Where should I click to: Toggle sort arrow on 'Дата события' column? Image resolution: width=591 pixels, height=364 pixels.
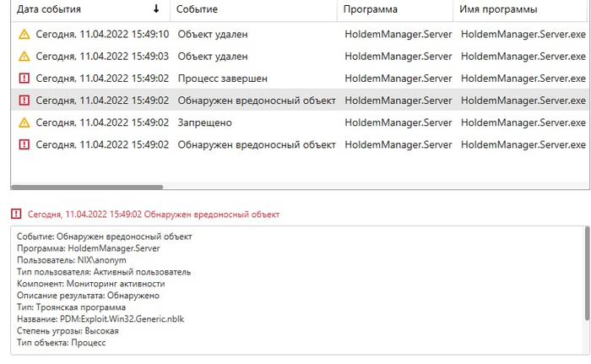pos(155,9)
